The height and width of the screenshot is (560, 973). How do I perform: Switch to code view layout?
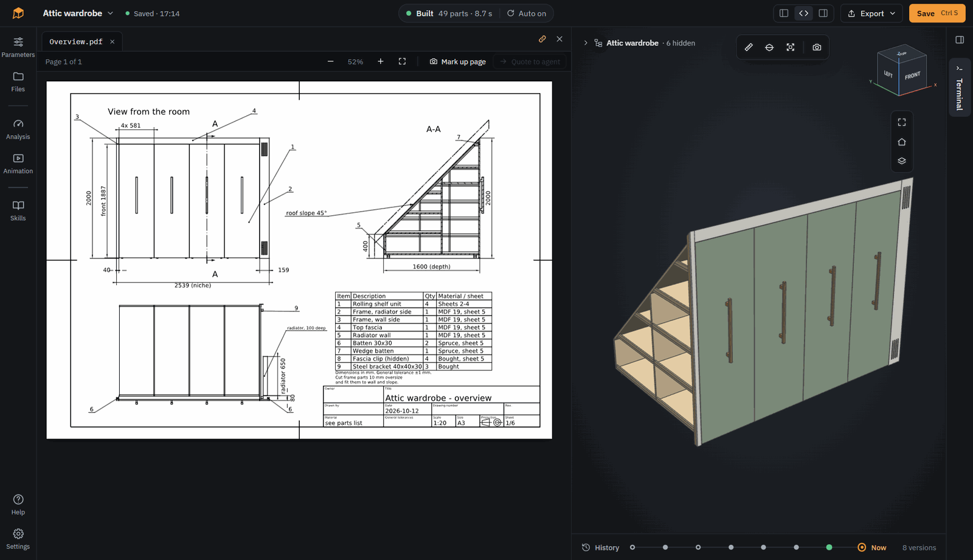803,13
